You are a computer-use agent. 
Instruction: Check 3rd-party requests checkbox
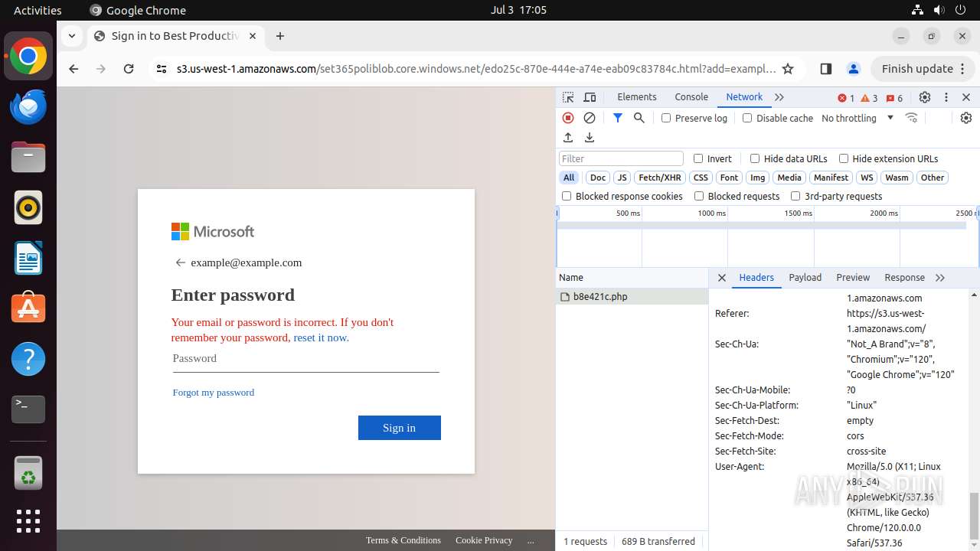click(795, 196)
